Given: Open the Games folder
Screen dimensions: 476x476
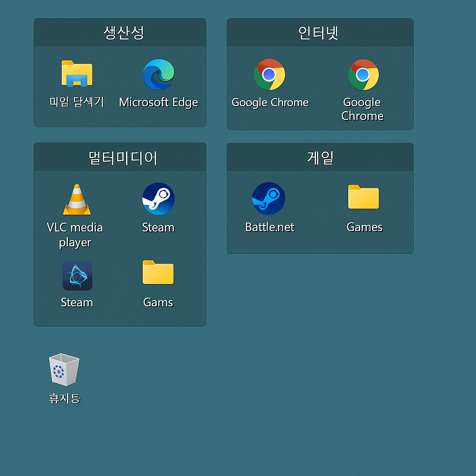Looking at the screenshot, I should click(x=364, y=197).
